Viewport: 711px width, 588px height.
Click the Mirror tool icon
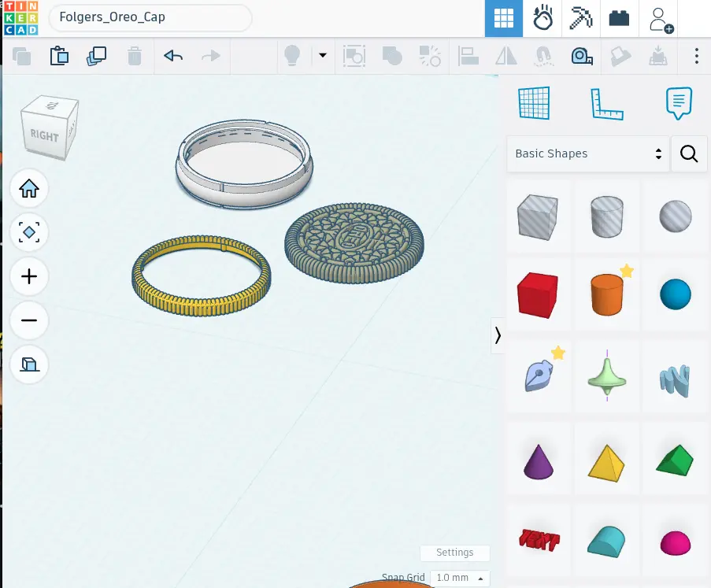(x=506, y=56)
